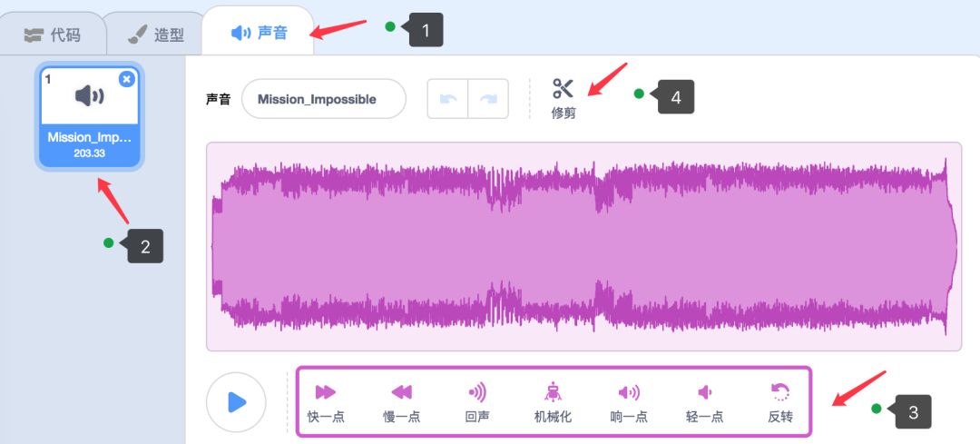Click the sound name field Mission_Impossible

tap(324, 99)
